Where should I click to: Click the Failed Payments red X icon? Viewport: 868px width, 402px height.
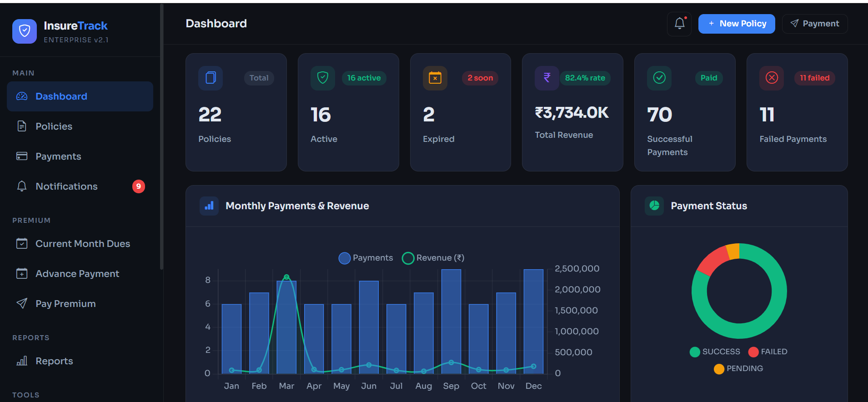point(772,78)
